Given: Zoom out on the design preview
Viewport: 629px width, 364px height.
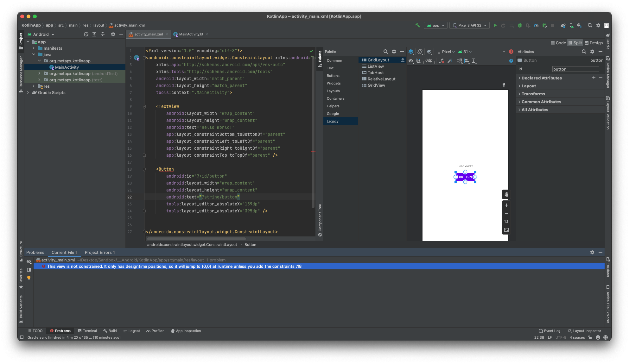Looking at the screenshot, I should 506,213.
